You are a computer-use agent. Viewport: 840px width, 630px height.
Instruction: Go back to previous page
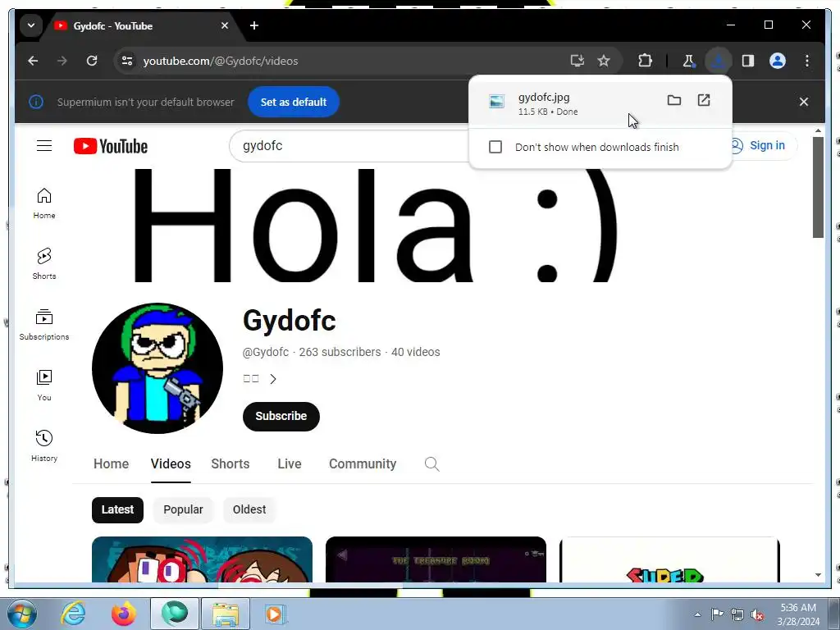(33, 61)
